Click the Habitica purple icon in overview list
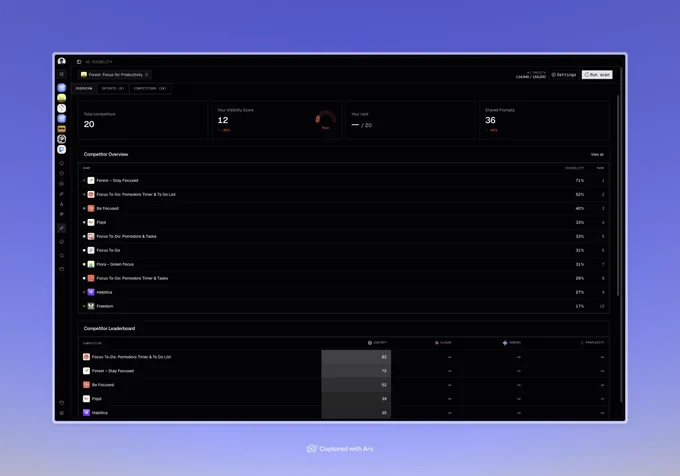The image size is (680, 476). [91, 292]
